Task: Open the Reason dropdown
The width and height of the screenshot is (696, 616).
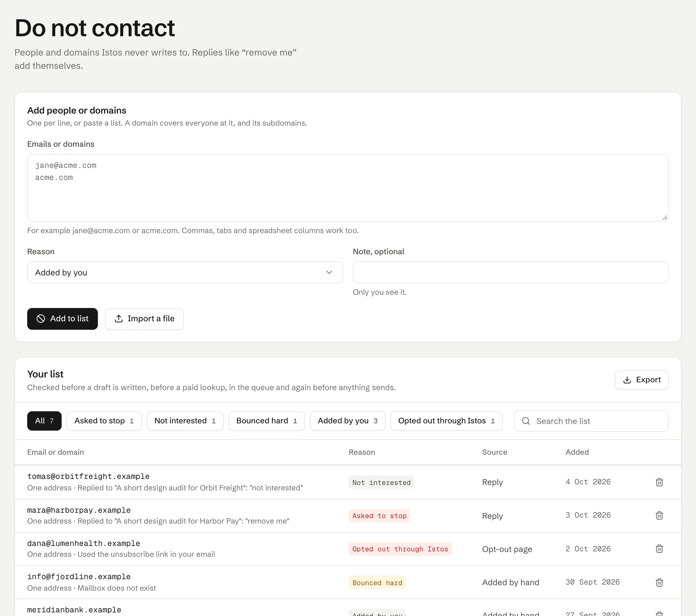Action: (185, 272)
